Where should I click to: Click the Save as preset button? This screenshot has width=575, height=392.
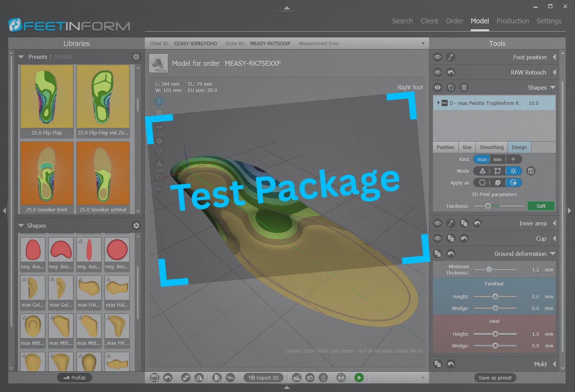pos(495,378)
